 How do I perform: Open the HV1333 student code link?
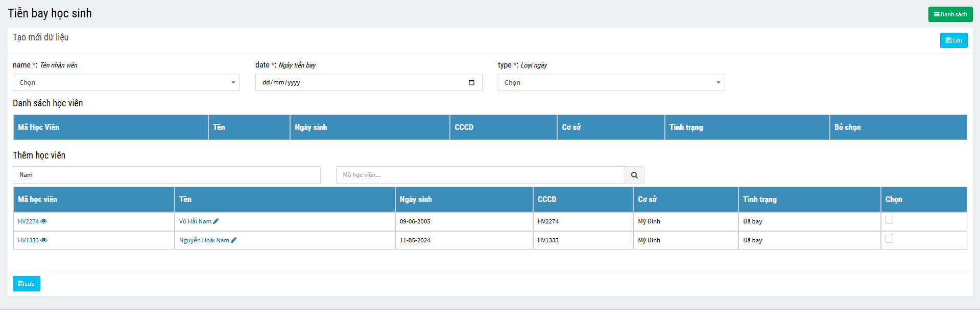coord(28,240)
